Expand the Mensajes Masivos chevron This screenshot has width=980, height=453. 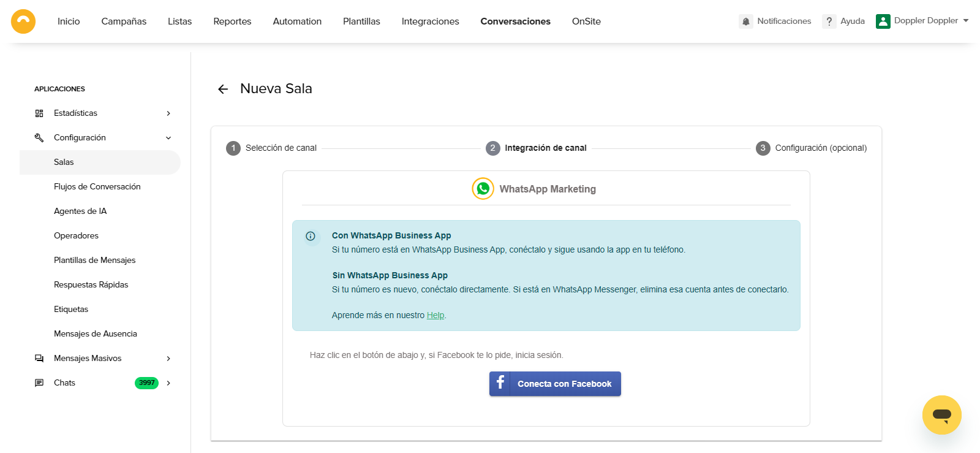(168, 359)
